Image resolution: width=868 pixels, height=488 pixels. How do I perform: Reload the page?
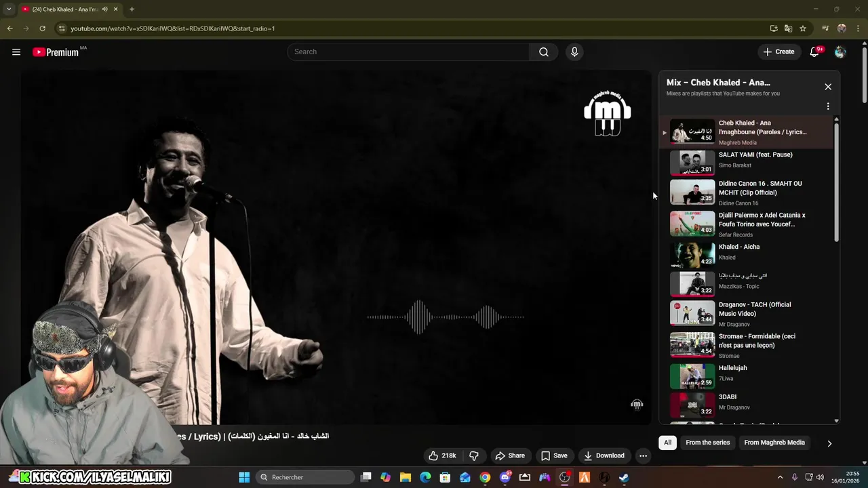(x=42, y=28)
